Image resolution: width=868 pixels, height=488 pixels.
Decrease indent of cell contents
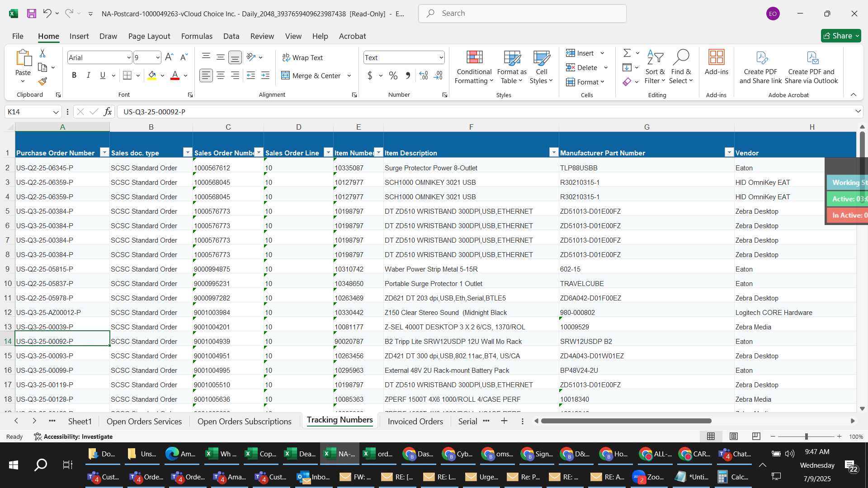point(251,75)
